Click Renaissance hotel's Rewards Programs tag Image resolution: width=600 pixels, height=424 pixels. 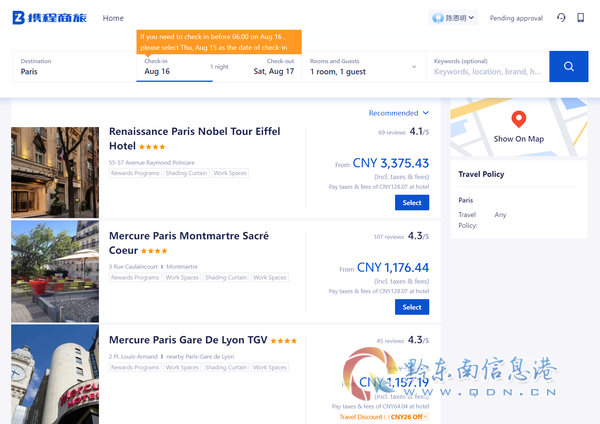pos(135,173)
